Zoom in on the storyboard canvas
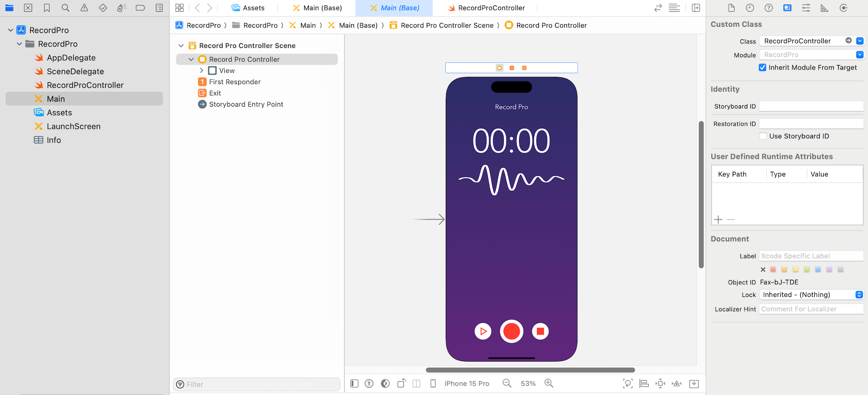 549,383
